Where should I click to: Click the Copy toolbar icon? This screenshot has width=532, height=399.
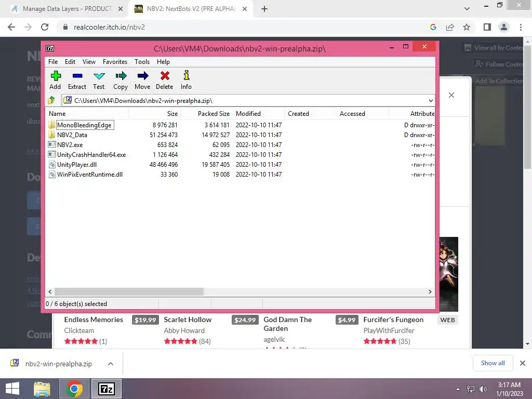point(121,76)
